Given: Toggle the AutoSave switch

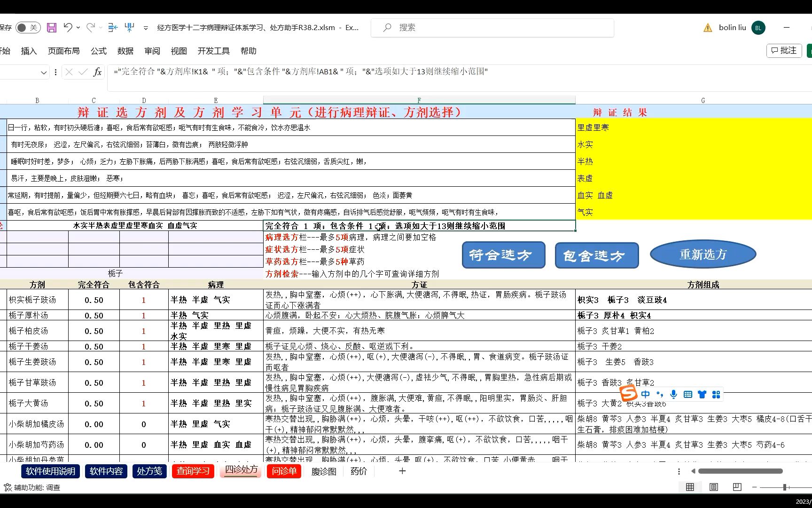Looking at the screenshot, I should tap(28, 28).
